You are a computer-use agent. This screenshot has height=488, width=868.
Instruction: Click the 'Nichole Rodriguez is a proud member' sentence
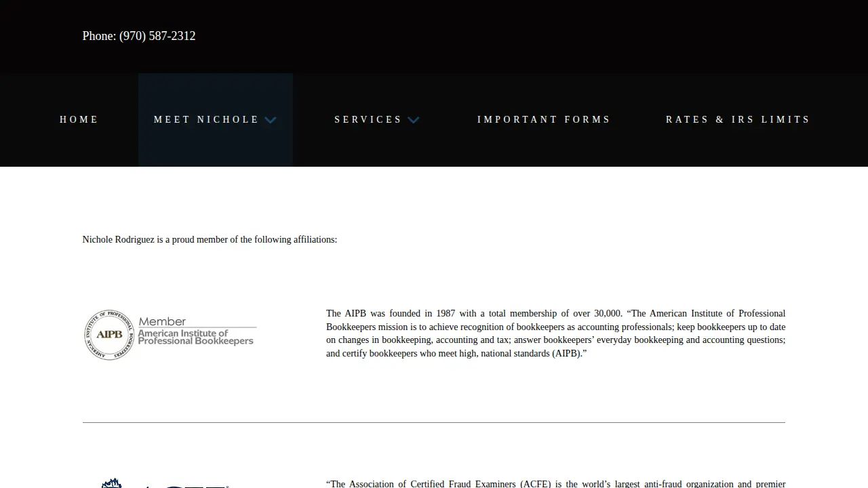[x=210, y=240]
